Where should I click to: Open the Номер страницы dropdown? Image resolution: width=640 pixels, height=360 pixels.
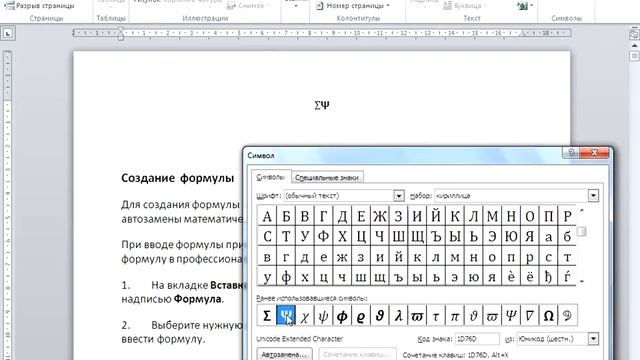pyautogui.click(x=353, y=6)
